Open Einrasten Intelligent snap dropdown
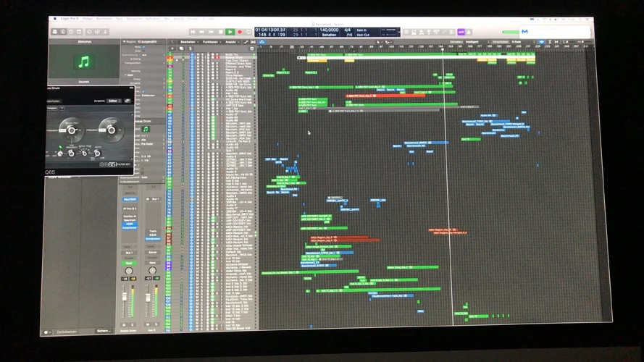Viewport: 644px width, 362px height. pos(477,42)
